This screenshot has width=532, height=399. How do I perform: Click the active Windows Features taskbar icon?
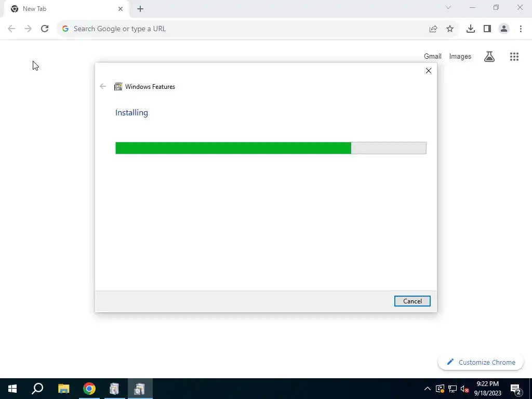pyautogui.click(x=140, y=389)
